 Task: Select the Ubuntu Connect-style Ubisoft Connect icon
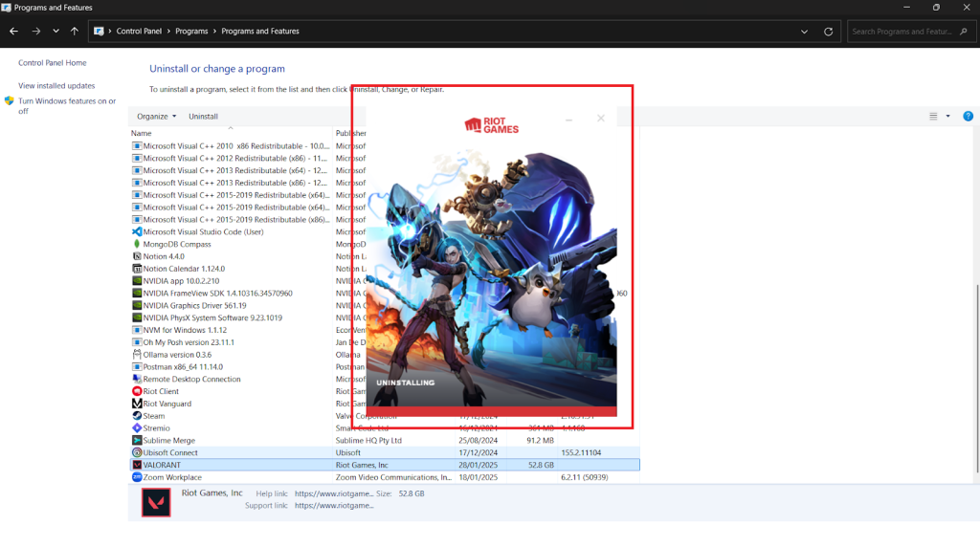pyautogui.click(x=137, y=452)
